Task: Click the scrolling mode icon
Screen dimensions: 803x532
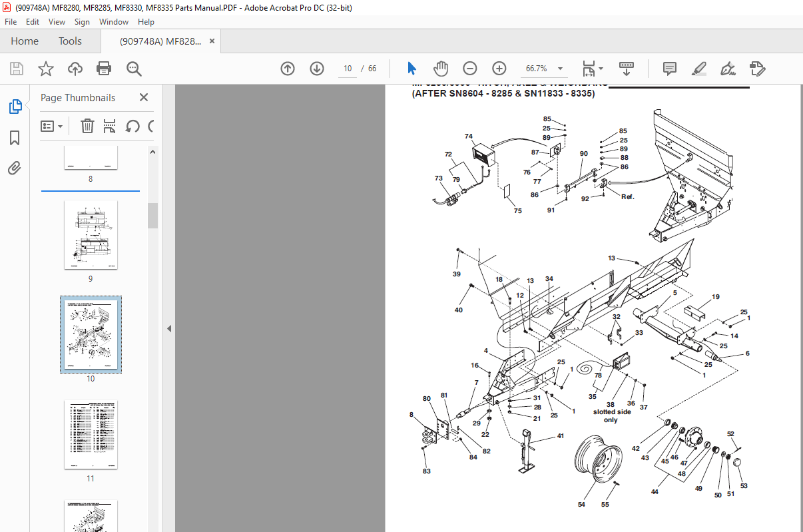Action: click(x=626, y=69)
